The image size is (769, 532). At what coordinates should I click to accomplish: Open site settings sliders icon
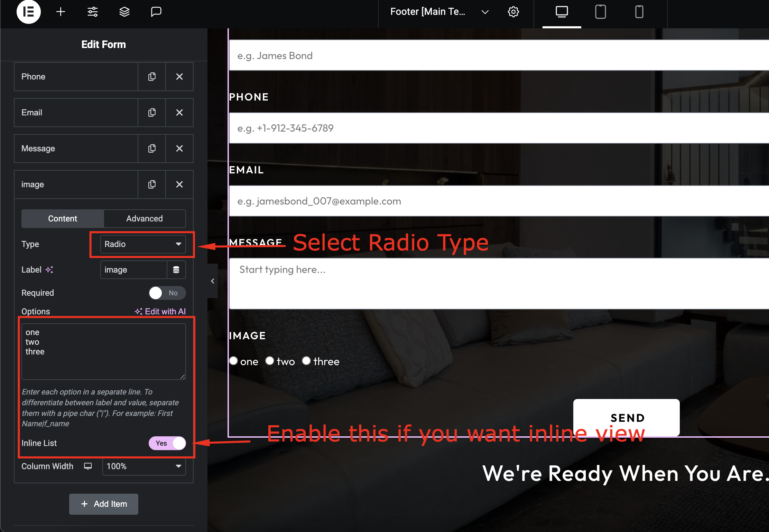(92, 12)
